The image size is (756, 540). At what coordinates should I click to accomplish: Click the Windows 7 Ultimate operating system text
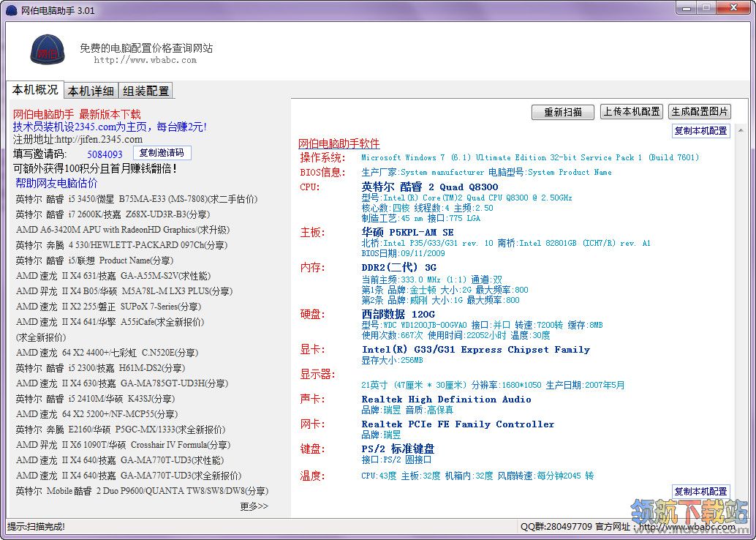pyautogui.click(x=530, y=157)
